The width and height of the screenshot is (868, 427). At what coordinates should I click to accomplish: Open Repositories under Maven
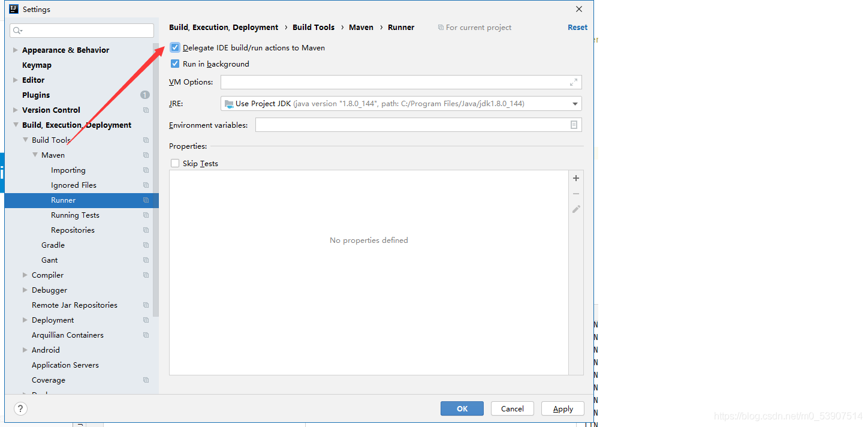[73, 230]
